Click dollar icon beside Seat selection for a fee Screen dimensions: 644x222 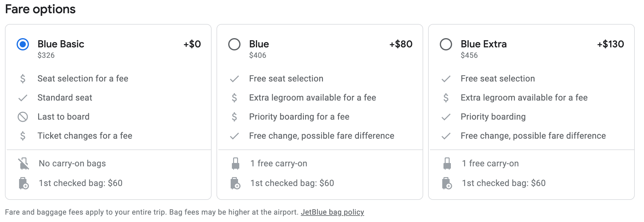click(23, 79)
